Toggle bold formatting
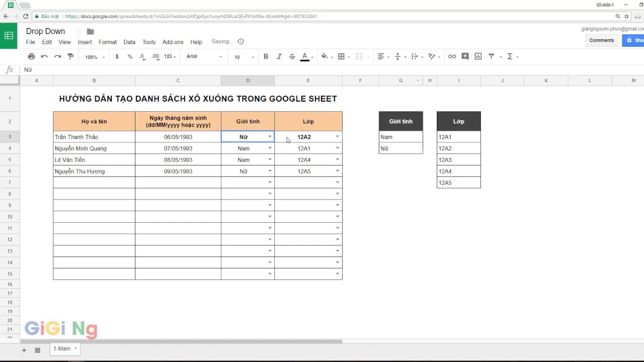Viewport: 644px width, 362px height. coord(266,57)
